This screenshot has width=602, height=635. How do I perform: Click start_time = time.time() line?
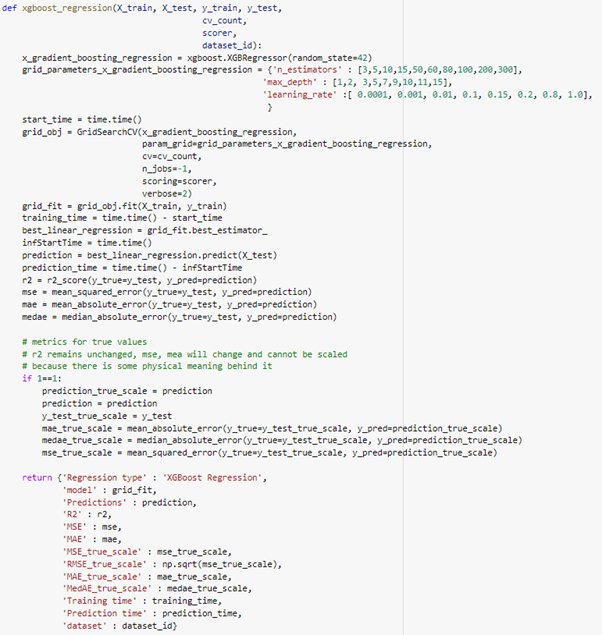[82, 119]
